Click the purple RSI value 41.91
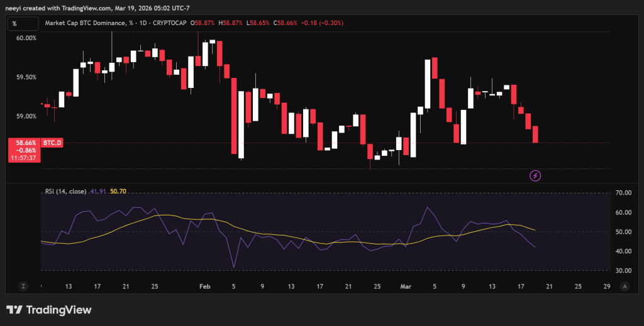Screen dimensions: 644x326 coord(98,190)
